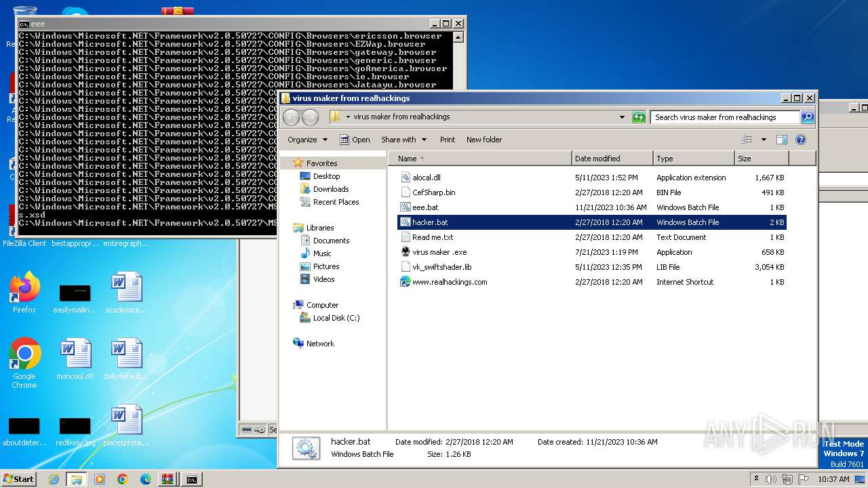Open Internet Explorer from the taskbar
868x488 pixels.
(54, 479)
